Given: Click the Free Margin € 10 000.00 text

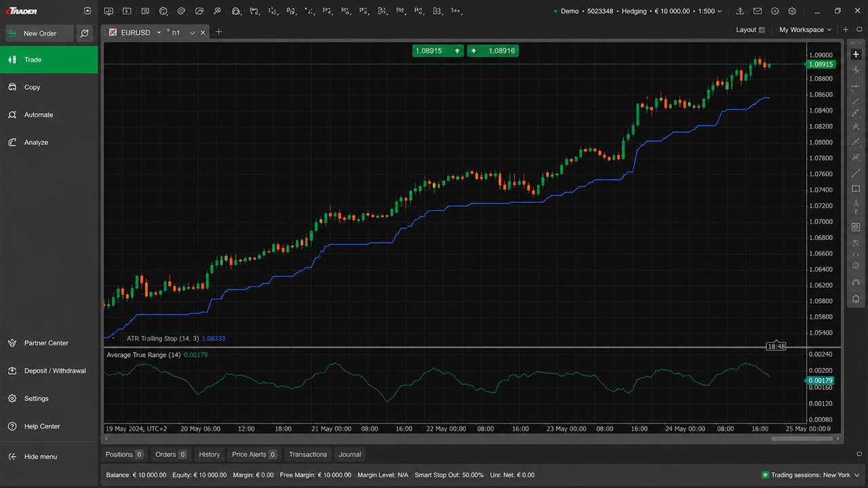Looking at the screenshot, I should (x=315, y=475).
